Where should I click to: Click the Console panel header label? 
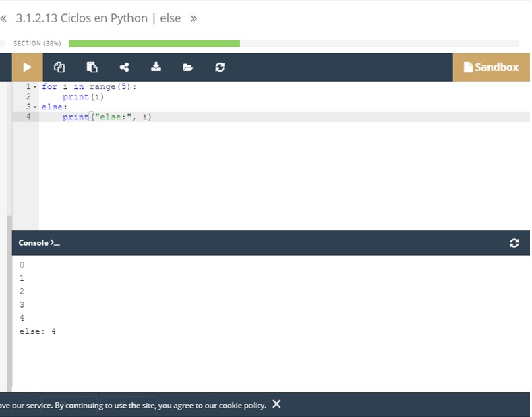38,243
